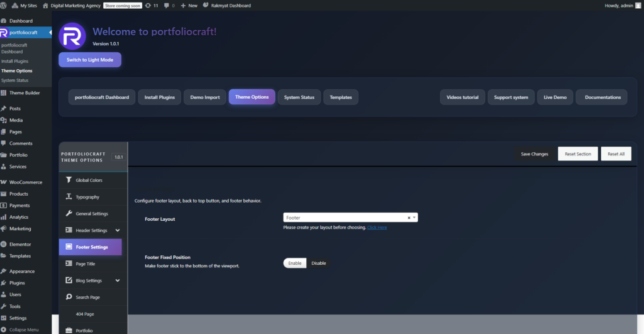
Task: Expand the Header Settings chevron
Action: pyautogui.click(x=118, y=230)
